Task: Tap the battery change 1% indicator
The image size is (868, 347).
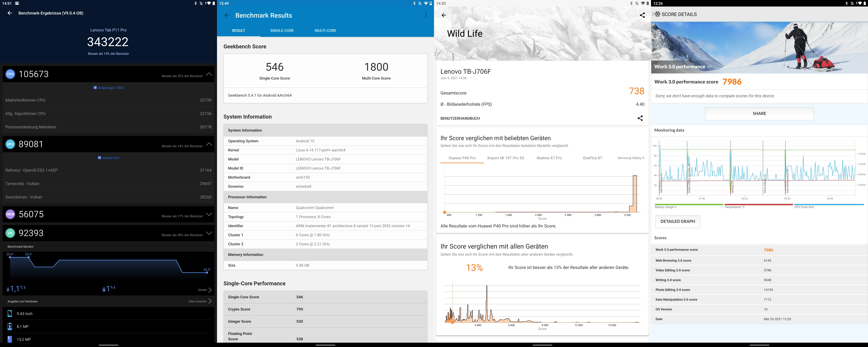Action: coord(109,289)
